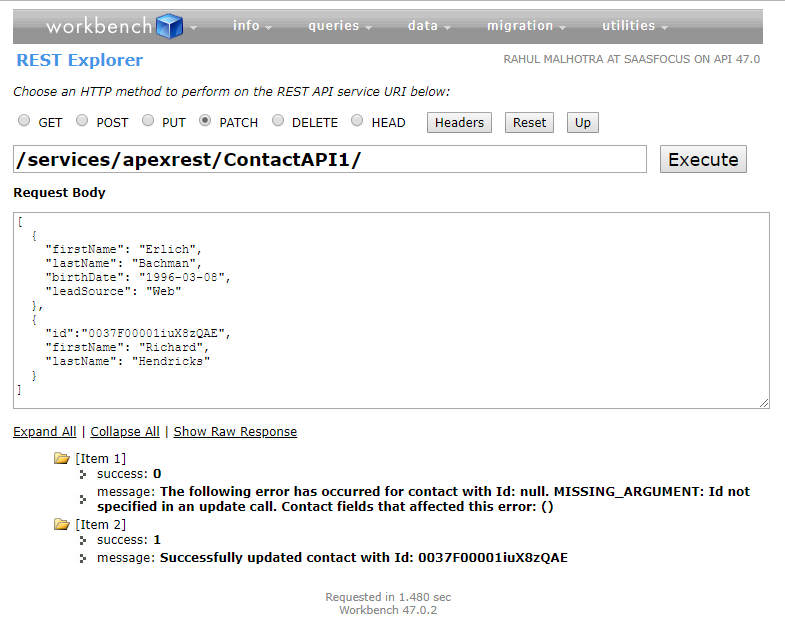This screenshot has height=625, width=785.
Task: Click the request body resize handle
Action: pos(764,403)
